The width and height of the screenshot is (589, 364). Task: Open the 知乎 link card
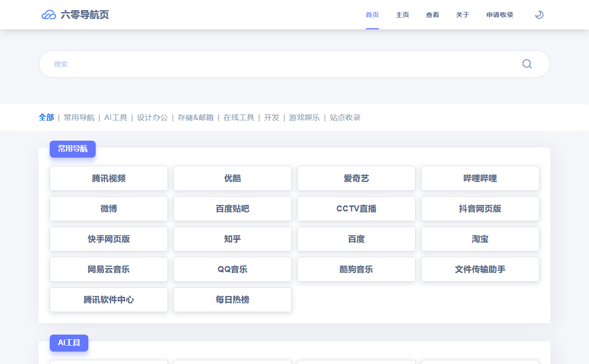tap(232, 239)
